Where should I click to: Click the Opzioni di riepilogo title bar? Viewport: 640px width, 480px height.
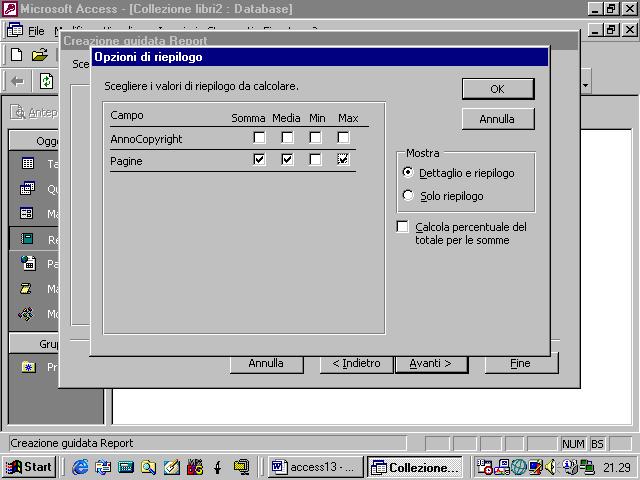(x=320, y=57)
